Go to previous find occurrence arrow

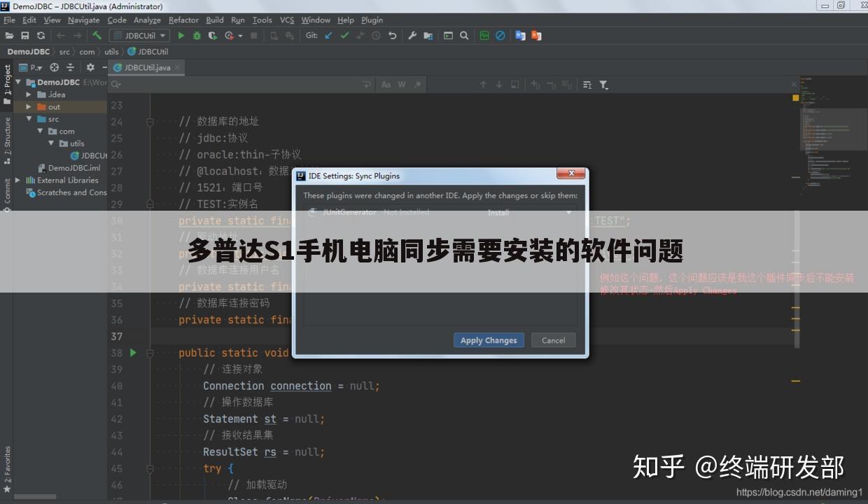tap(483, 85)
